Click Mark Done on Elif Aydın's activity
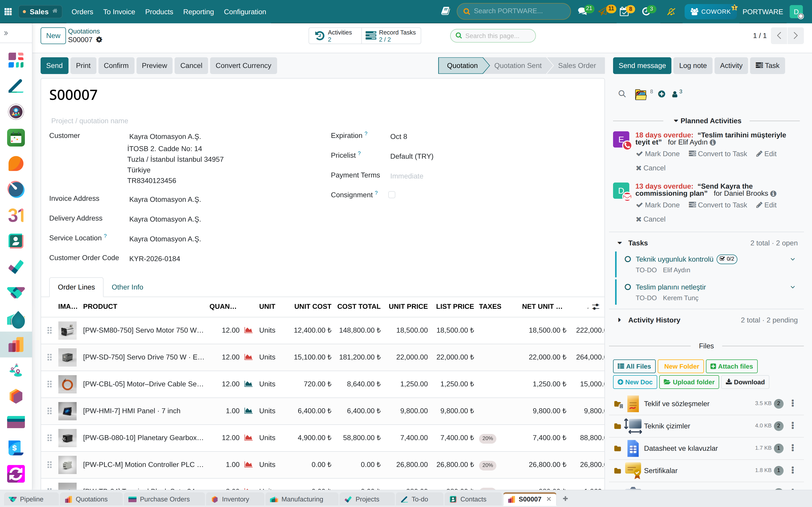 [x=658, y=154]
